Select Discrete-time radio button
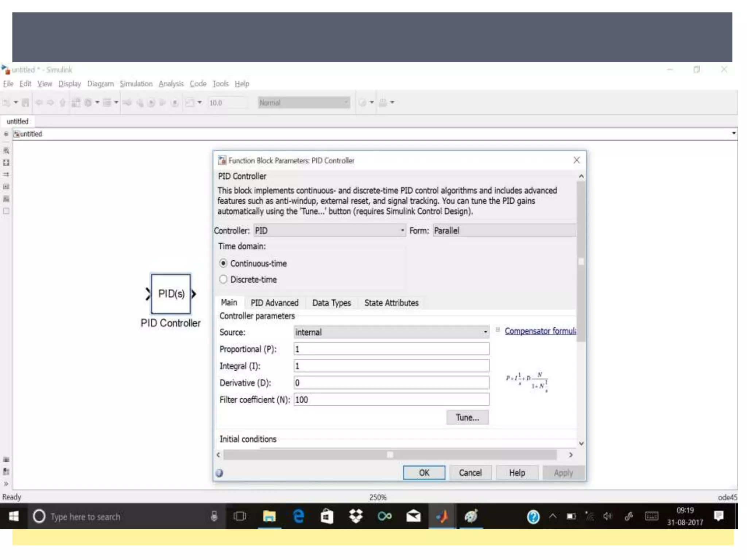747x560 pixels. 223,279
